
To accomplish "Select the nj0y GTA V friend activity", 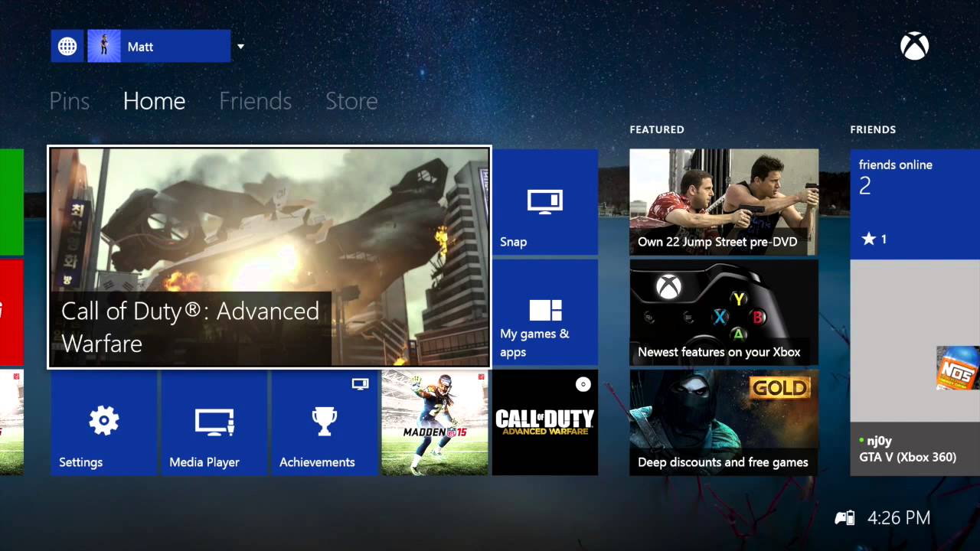I will pyautogui.click(x=915, y=367).
